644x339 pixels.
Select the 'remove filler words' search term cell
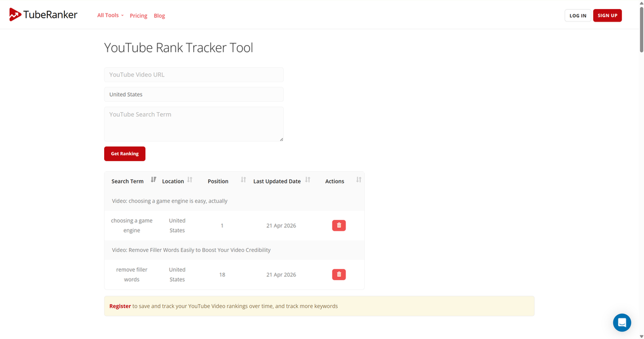pos(131,275)
